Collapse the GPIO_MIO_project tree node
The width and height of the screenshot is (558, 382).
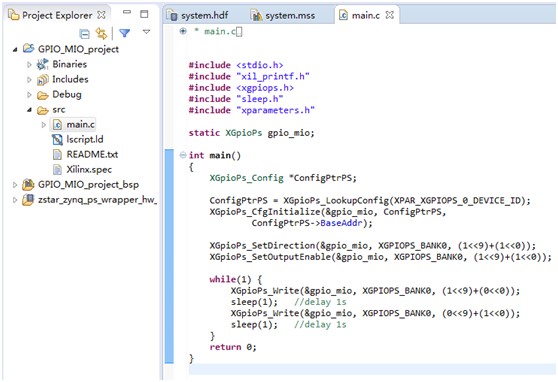[15, 49]
